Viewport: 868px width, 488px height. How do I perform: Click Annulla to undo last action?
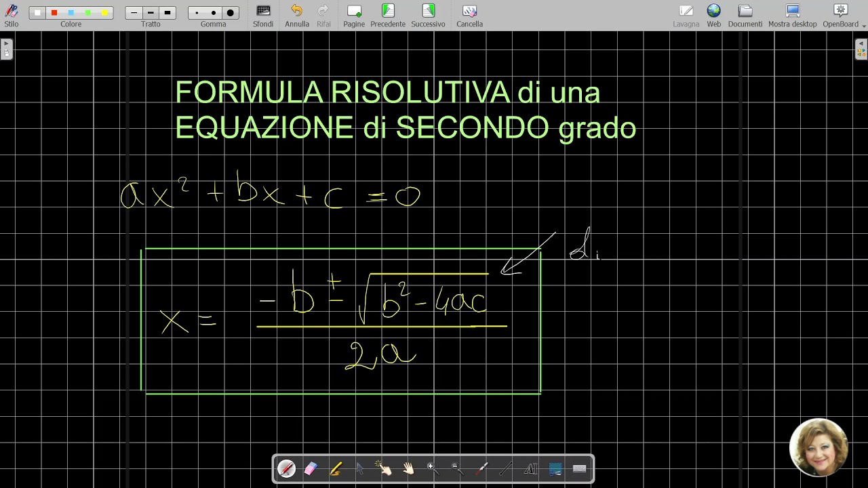click(x=297, y=15)
